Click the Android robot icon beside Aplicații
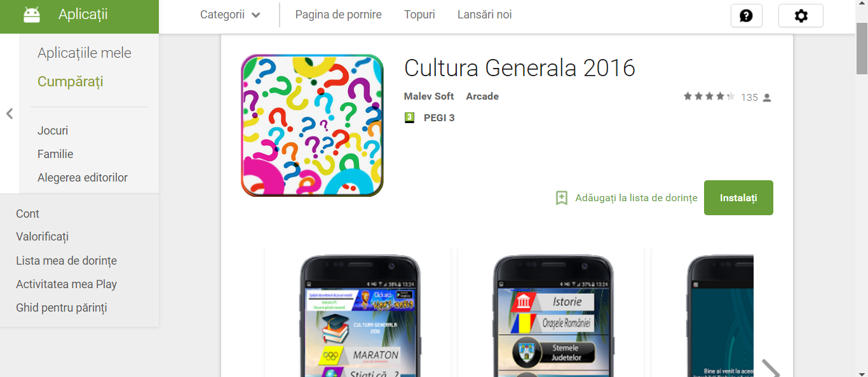 click(x=32, y=15)
